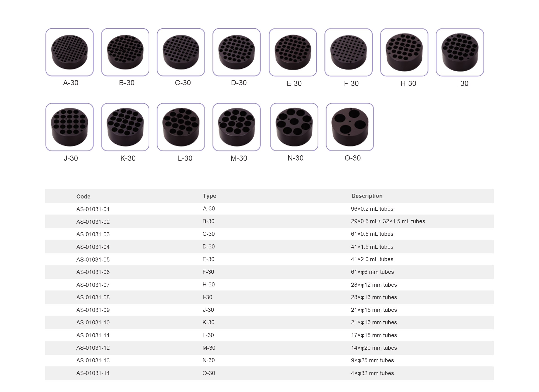Click the '61×φ6 mm tubes' description cell
The height and width of the screenshot is (392, 539).
click(x=372, y=272)
